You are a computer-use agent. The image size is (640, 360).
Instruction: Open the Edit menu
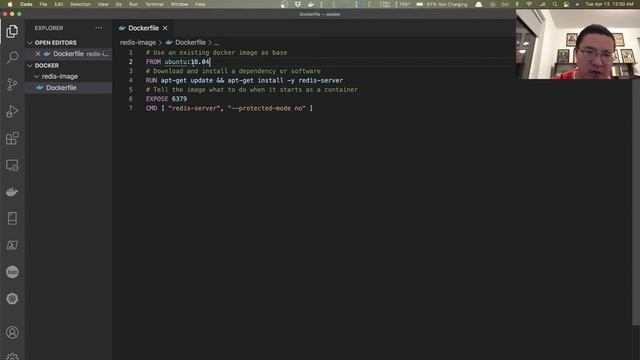click(59, 4)
